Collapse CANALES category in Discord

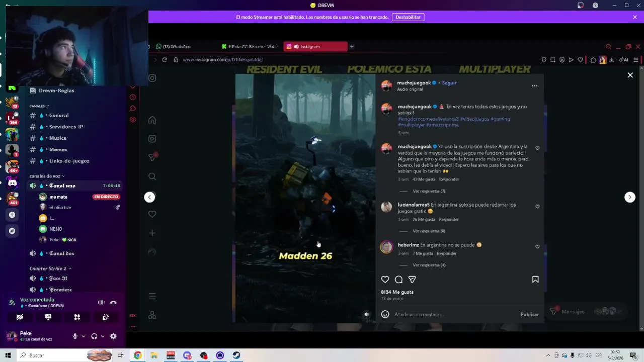[x=39, y=106]
